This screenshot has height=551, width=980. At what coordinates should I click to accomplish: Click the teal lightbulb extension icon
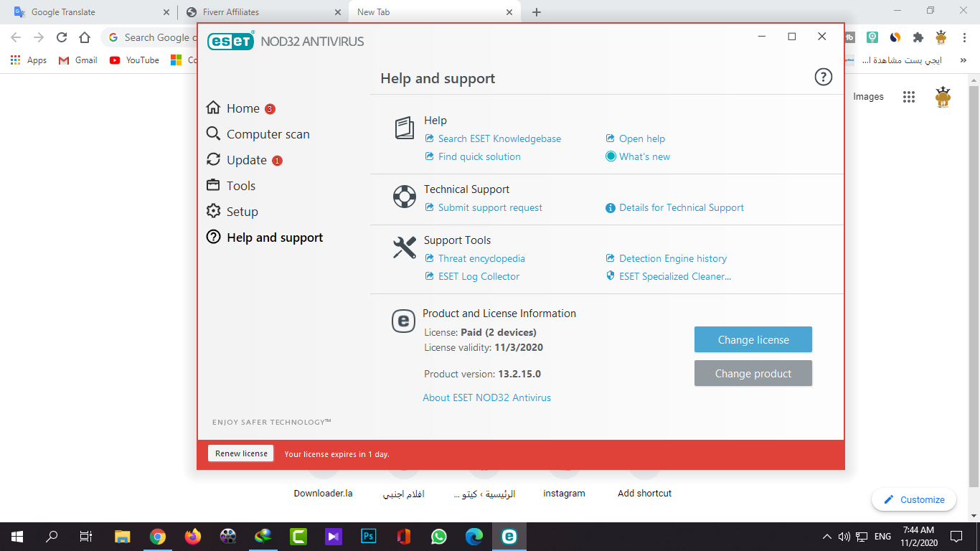pyautogui.click(x=872, y=37)
